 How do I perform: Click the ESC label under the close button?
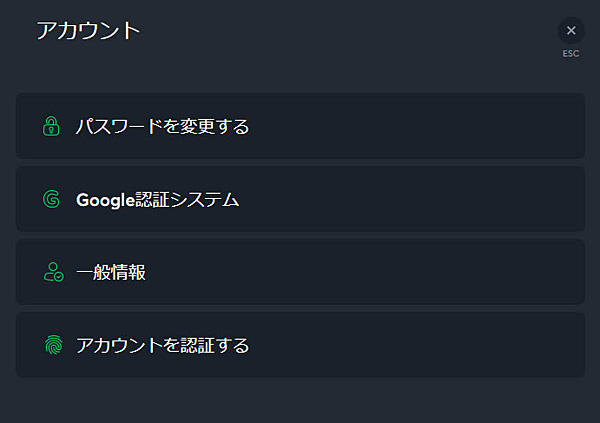[x=571, y=53]
